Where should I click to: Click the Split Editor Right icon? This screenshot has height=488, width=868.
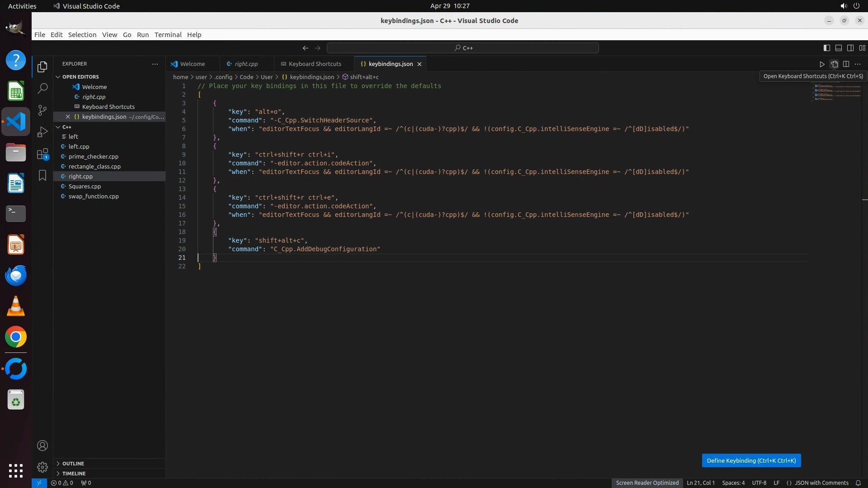[x=846, y=64]
